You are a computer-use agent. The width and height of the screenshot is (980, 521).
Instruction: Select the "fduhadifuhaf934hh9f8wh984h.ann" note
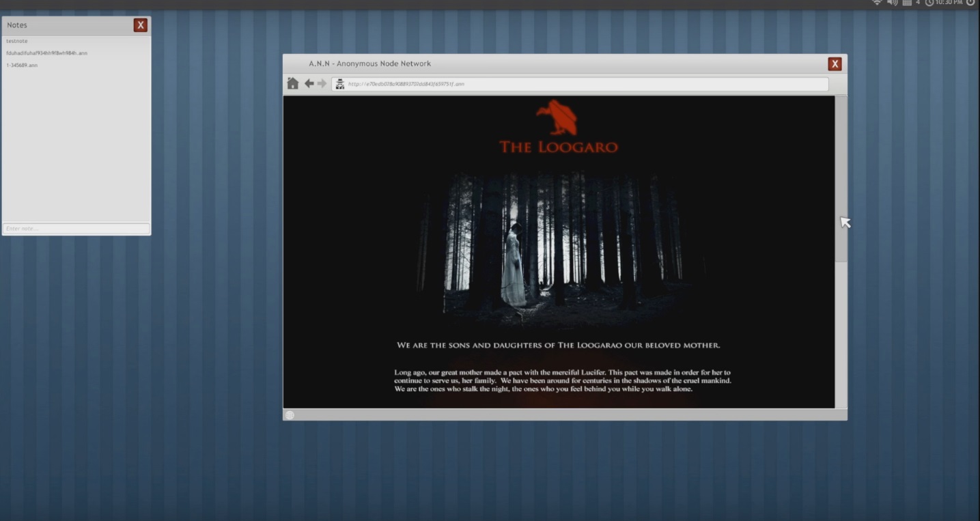tap(46, 53)
